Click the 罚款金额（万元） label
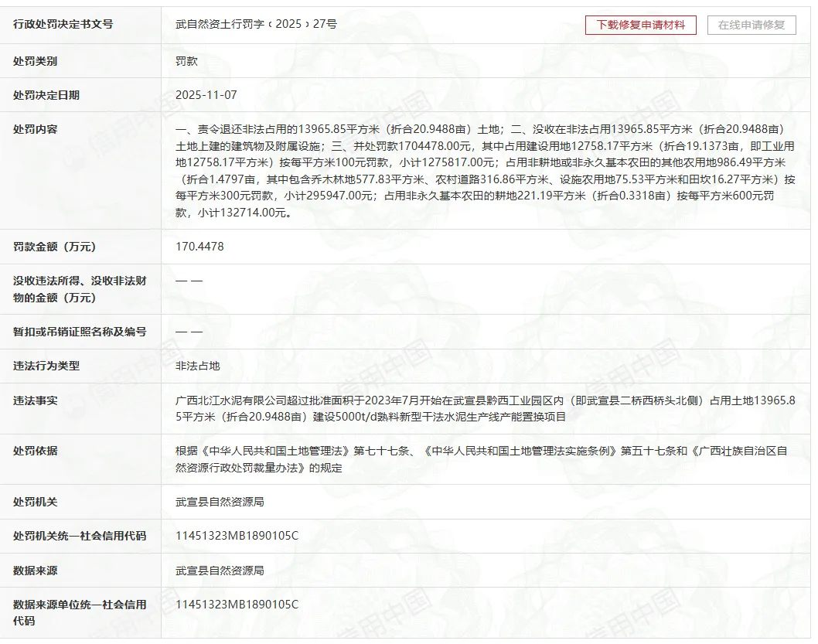818x644 pixels. point(55,247)
